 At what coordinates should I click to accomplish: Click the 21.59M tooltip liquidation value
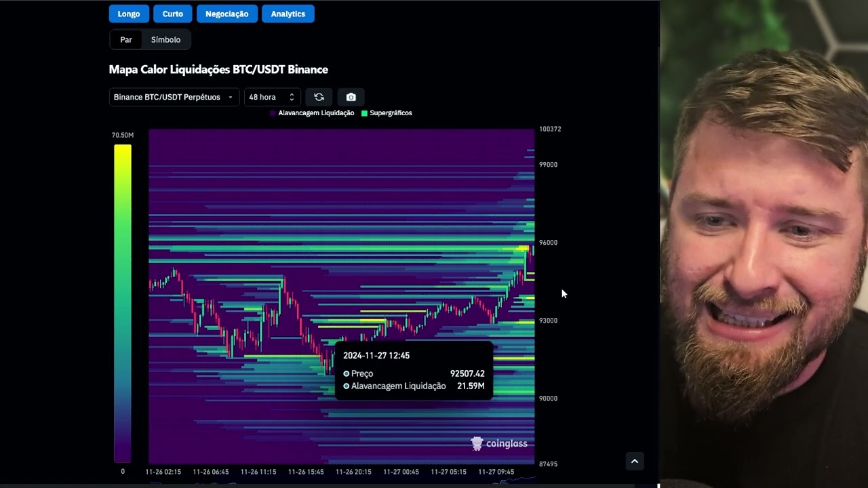click(x=471, y=386)
